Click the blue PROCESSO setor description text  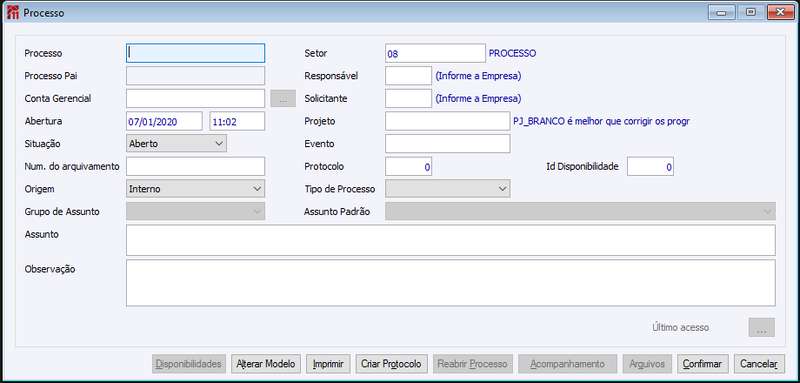pyautogui.click(x=513, y=53)
